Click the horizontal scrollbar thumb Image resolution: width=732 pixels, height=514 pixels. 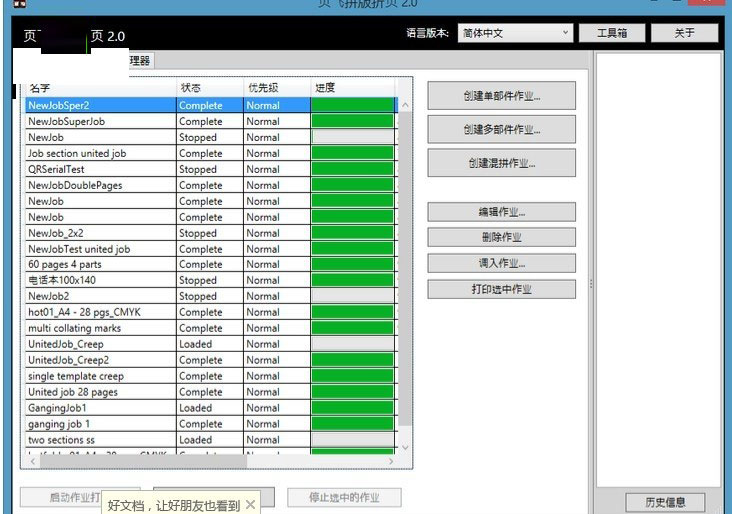143,461
